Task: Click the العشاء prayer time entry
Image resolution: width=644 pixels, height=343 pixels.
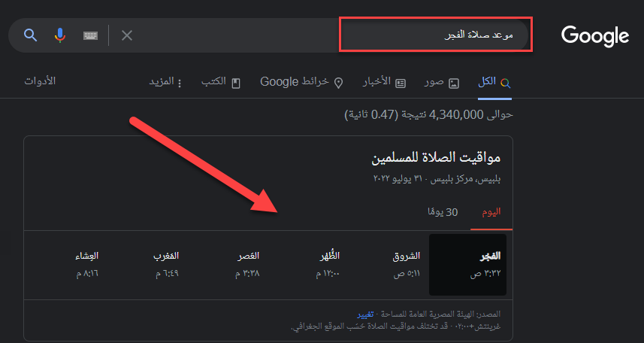Action: 87,265
